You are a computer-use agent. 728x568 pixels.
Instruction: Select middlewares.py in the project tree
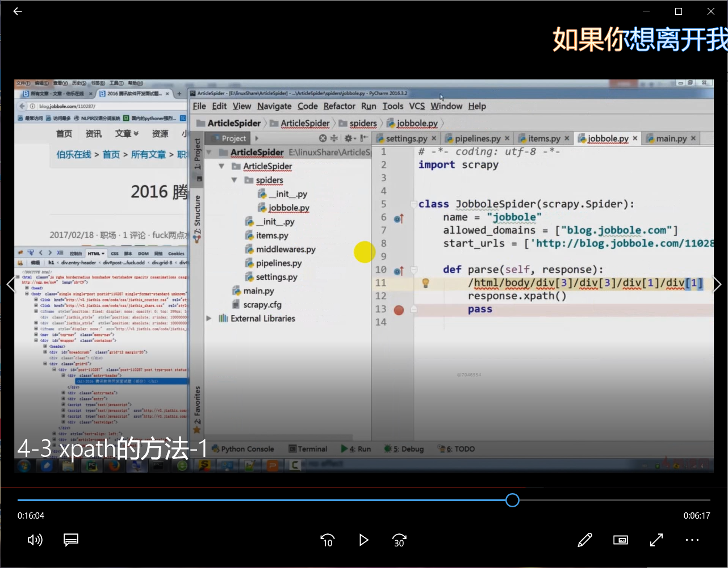(x=286, y=249)
